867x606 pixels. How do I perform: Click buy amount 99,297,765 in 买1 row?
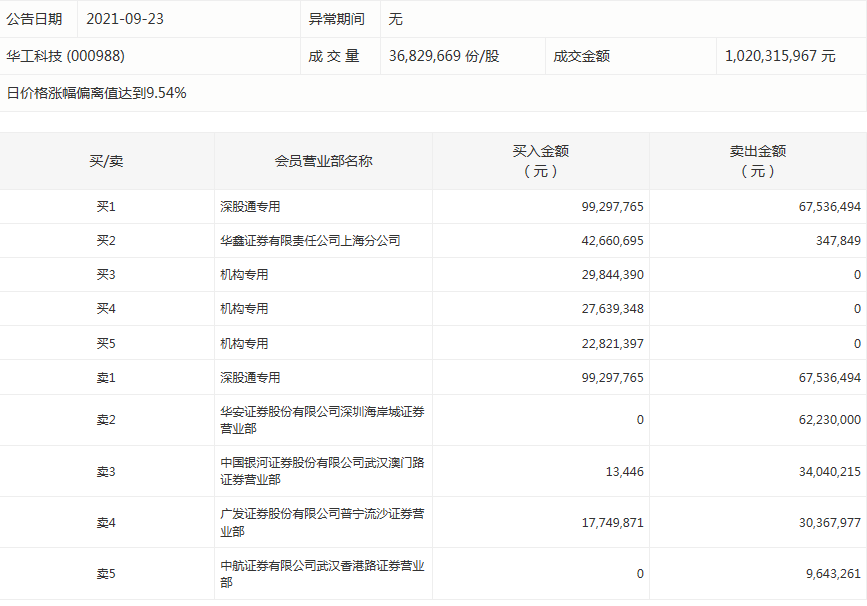(613, 207)
